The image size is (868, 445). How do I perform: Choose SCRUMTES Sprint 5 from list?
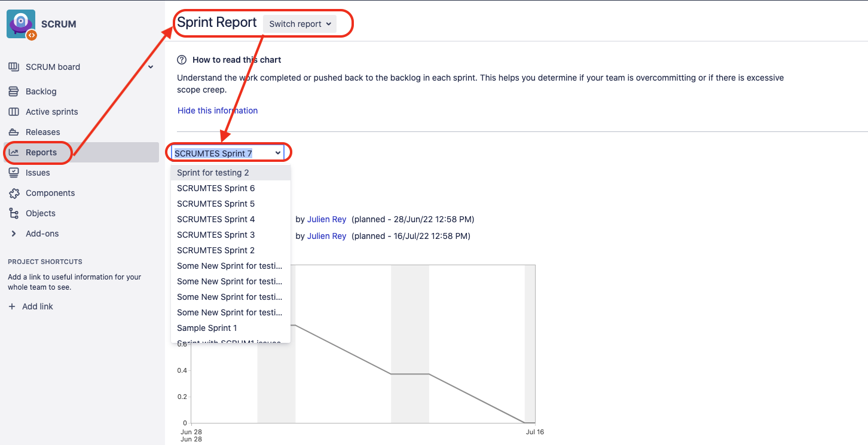click(x=231, y=204)
